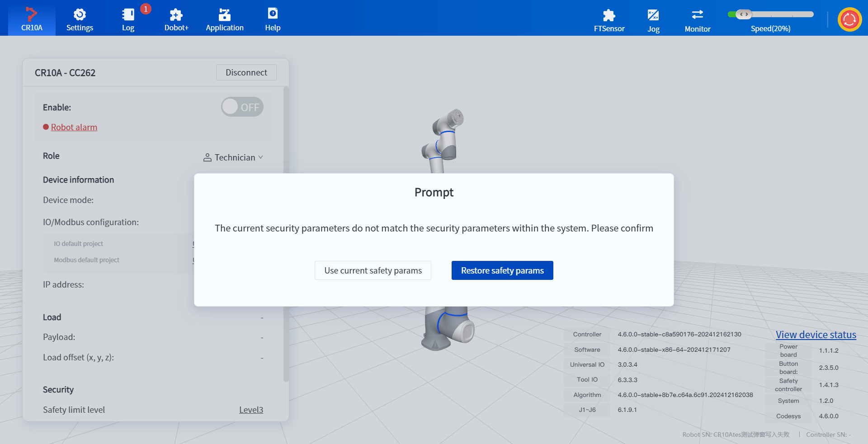The width and height of the screenshot is (868, 444).
Task: Open the Level3 safety limit link
Action: [251, 410]
